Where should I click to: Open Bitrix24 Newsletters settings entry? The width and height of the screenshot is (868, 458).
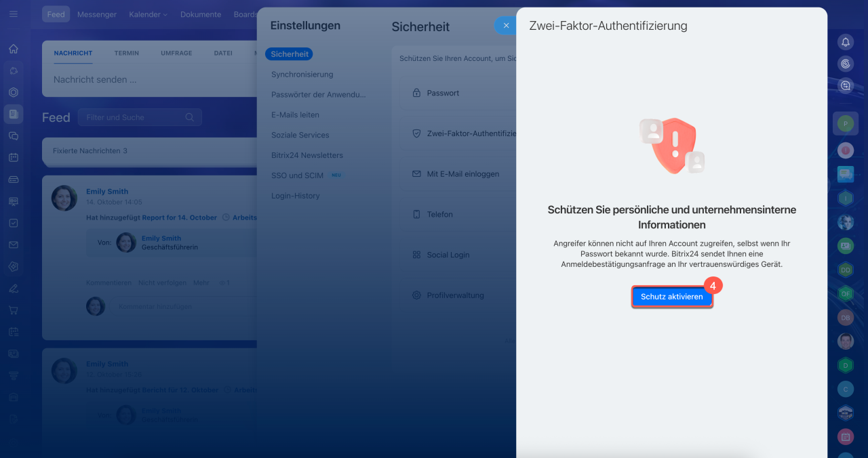click(x=307, y=156)
